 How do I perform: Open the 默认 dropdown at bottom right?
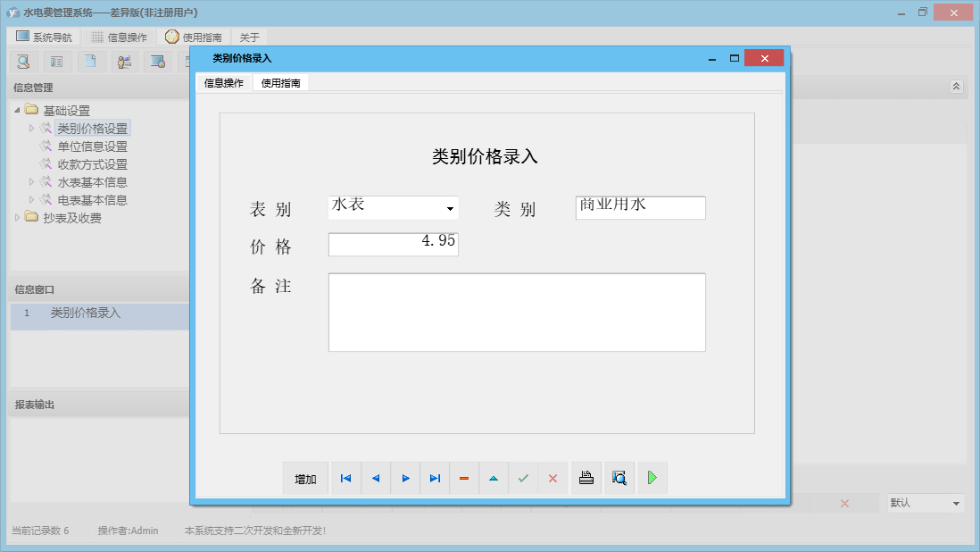[x=924, y=503]
